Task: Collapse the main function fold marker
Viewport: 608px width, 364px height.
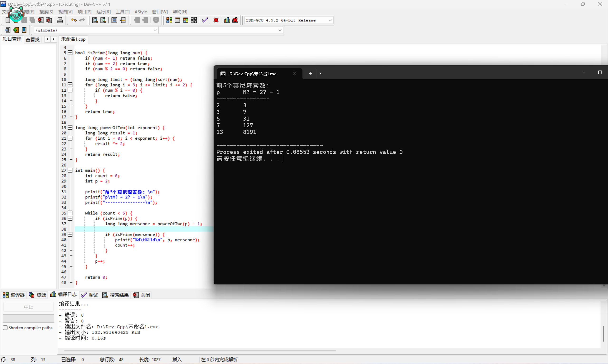Action: tap(70, 170)
